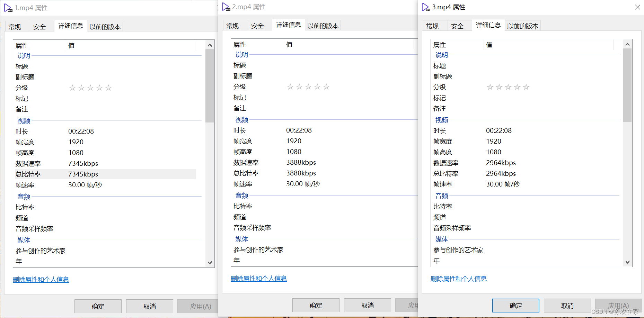Click 音频采样频率 row in 1.mp4 window
Image resolution: width=644 pixels, height=318 pixels.
tap(105, 229)
